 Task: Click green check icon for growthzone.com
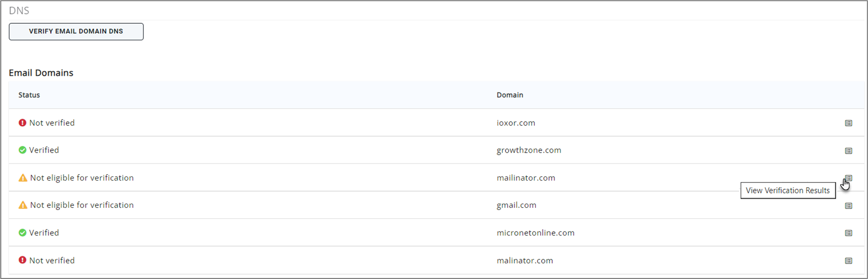(22, 150)
